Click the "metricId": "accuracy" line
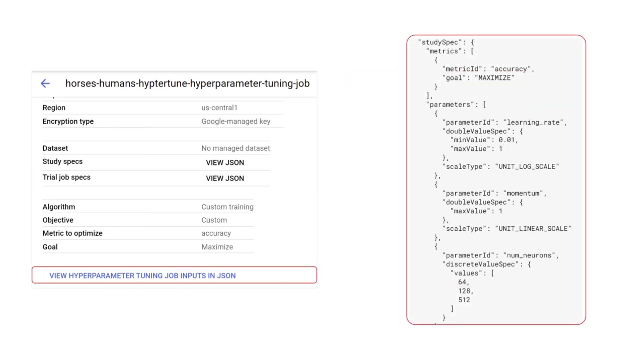 coord(489,69)
